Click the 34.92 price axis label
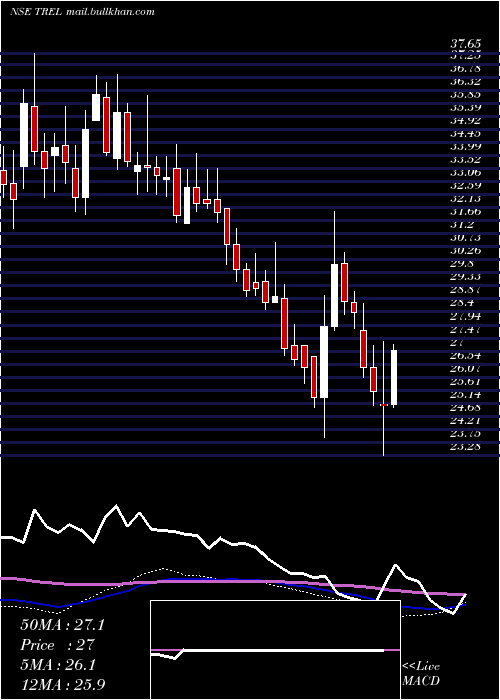The height and width of the screenshot is (700, 500). click(465, 120)
